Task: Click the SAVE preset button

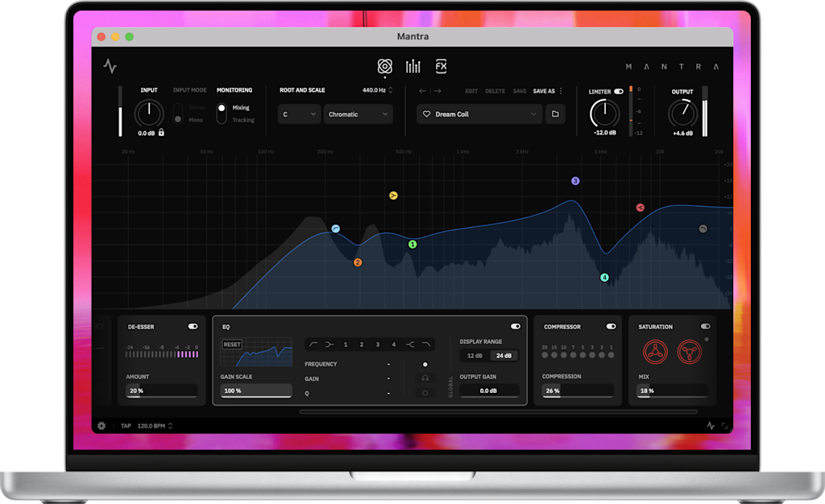Action: click(x=520, y=91)
